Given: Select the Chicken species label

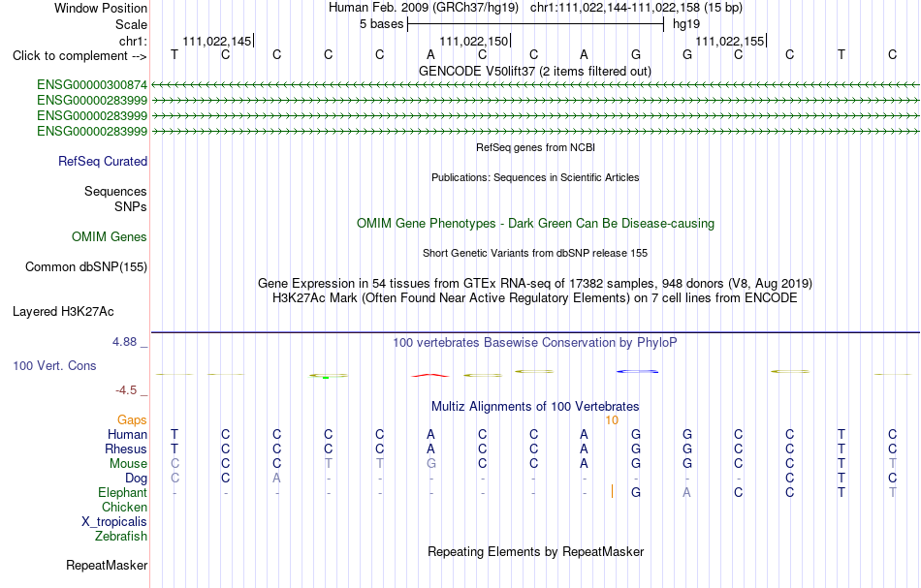Looking at the screenshot, I should coord(124,507).
